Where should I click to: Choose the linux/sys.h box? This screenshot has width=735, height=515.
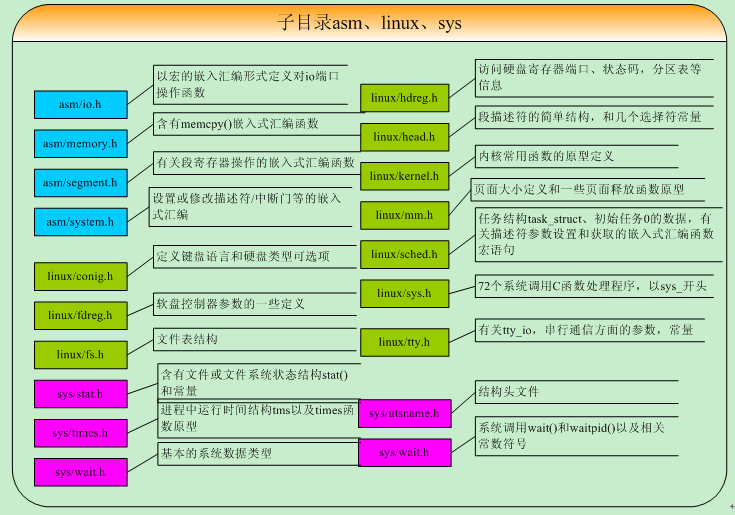(x=405, y=293)
